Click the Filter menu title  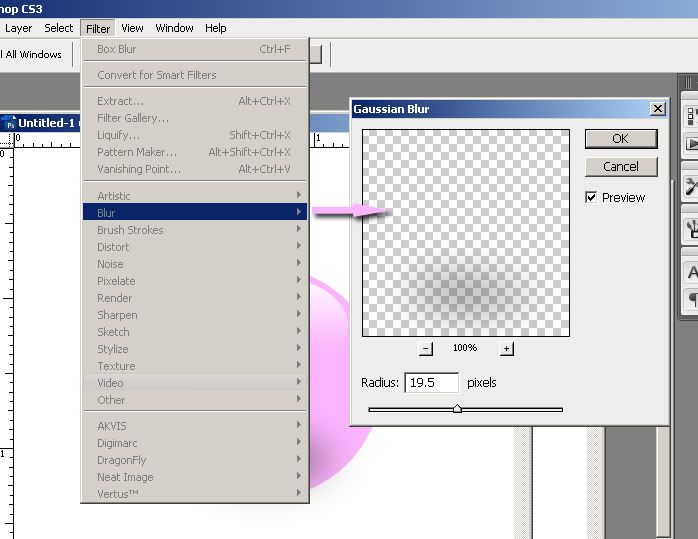98,28
